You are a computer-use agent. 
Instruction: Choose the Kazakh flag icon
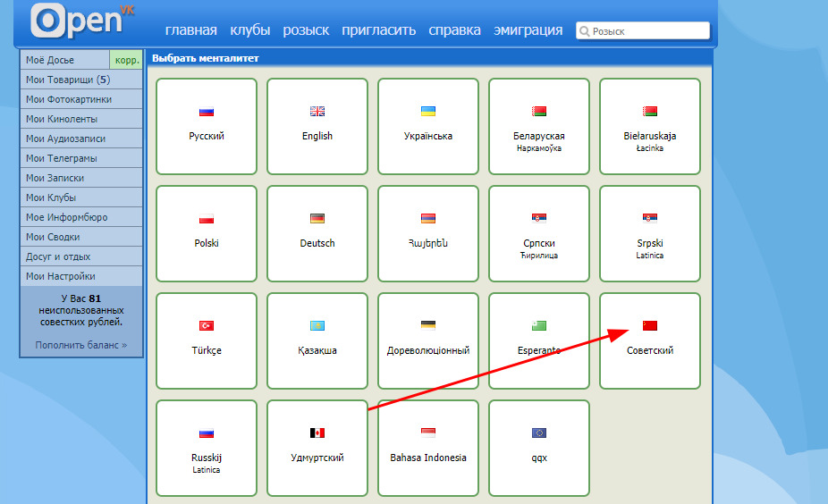pos(317,325)
